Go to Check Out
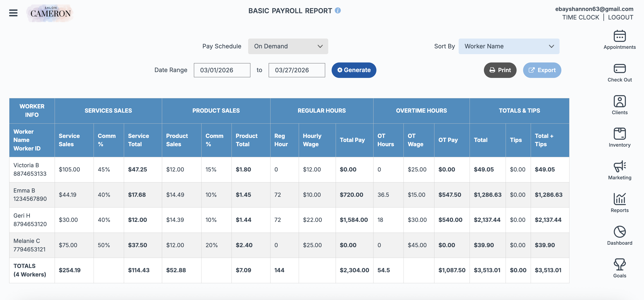 tap(619, 73)
